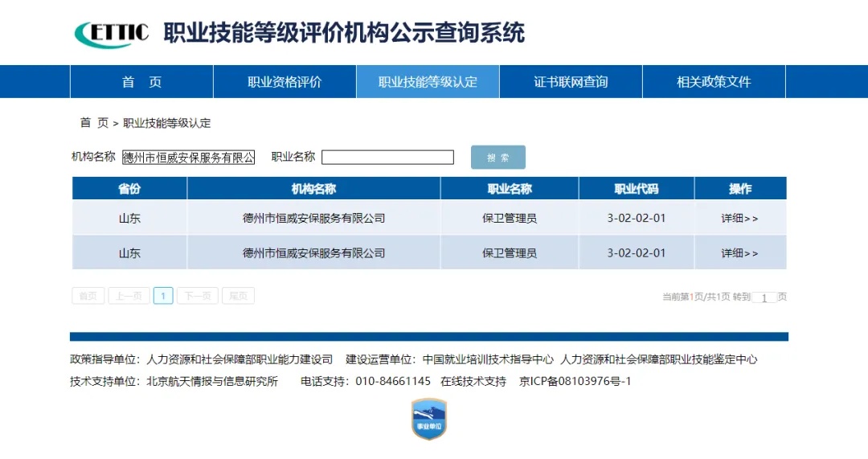This screenshot has width=868, height=459.
Task: Open 详细>> link in first result row
Action: [x=739, y=218]
